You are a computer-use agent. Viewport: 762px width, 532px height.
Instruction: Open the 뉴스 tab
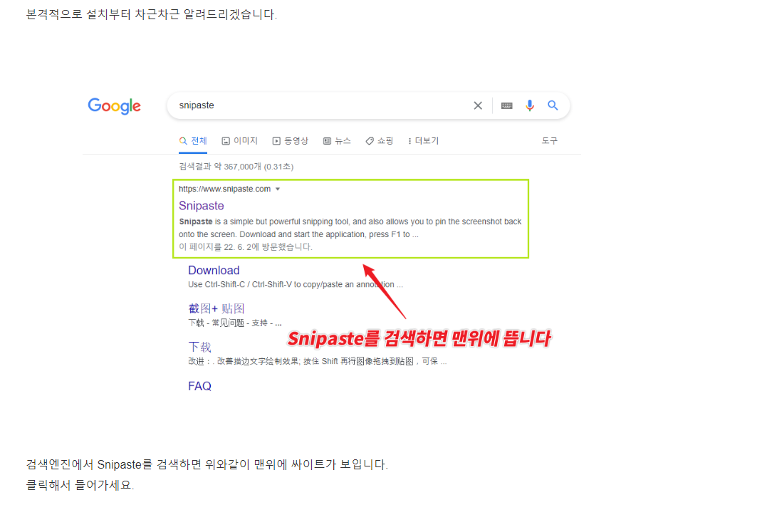(x=337, y=141)
